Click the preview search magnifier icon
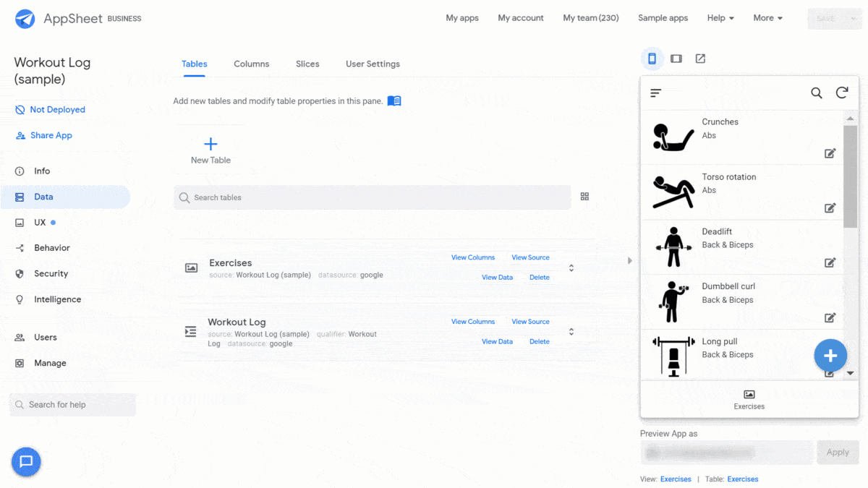Image resolution: width=868 pixels, height=488 pixels. 817,93
